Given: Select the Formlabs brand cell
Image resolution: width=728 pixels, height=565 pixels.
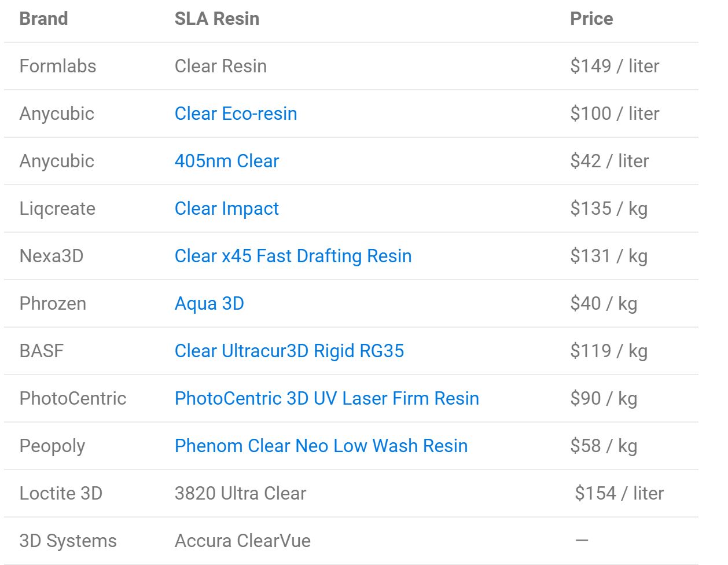Looking at the screenshot, I should [58, 66].
